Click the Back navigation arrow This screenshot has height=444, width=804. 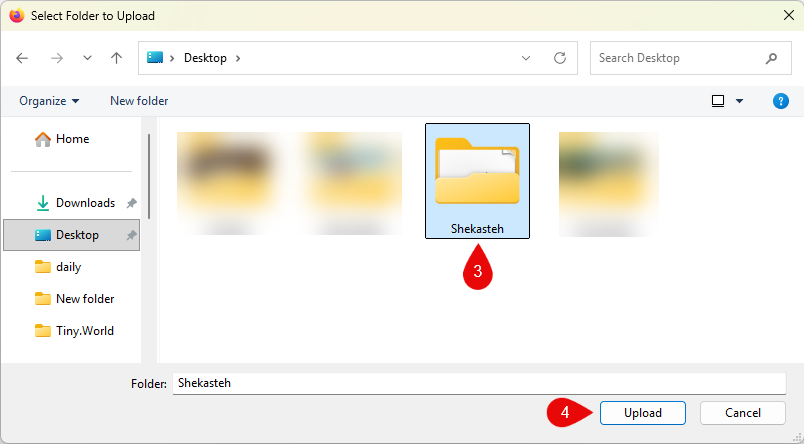tap(23, 58)
